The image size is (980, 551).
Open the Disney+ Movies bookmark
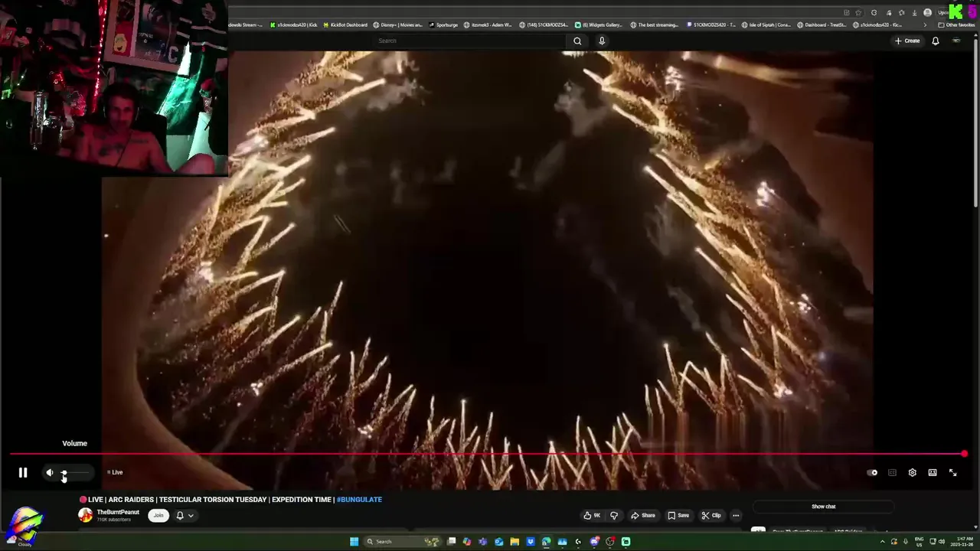[x=397, y=24]
